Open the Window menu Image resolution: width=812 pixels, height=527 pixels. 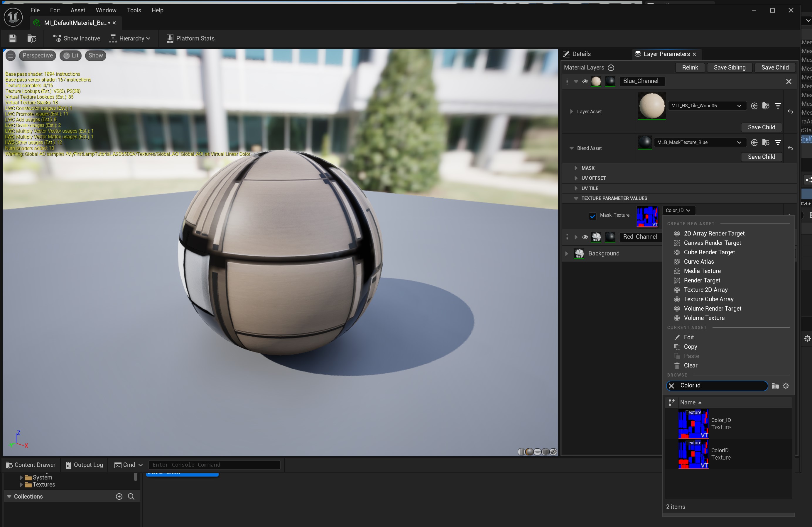(x=106, y=10)
